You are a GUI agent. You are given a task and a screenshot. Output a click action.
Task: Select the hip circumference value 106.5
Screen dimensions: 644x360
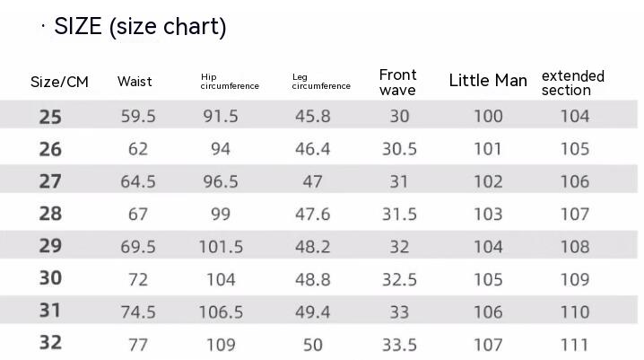[x=221, y=312]
